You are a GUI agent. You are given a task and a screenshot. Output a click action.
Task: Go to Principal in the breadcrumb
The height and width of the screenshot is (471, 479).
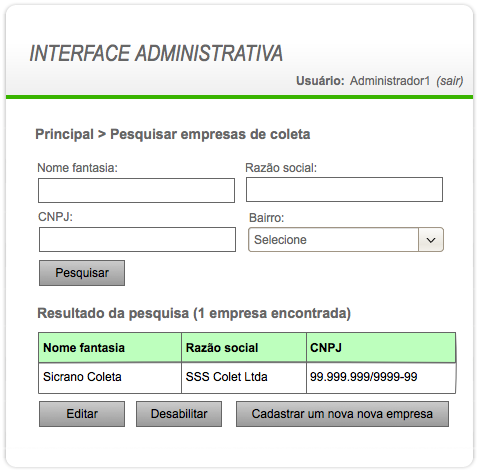tap(64, 134)
